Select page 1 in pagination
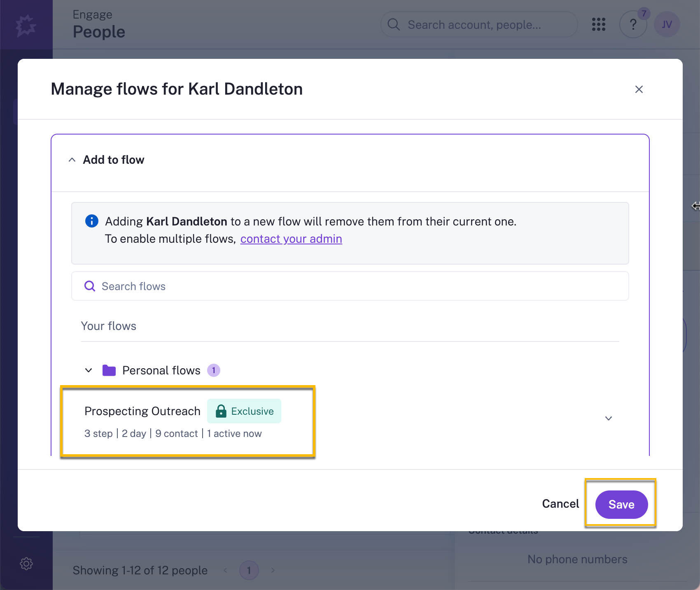This screenshot has width=700, height=590. point(249,570)
